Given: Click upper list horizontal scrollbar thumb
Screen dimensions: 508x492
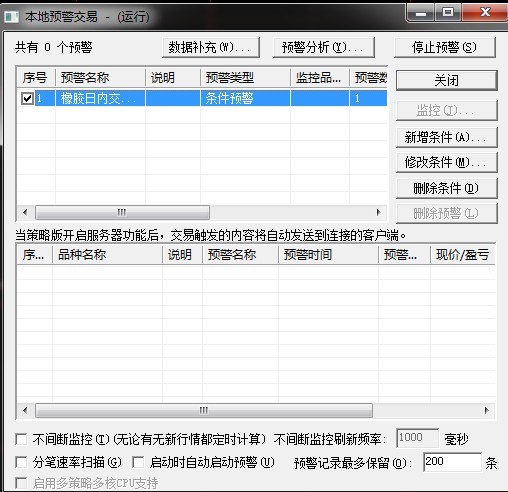Looking at the screenshot, I should point(122,212).
